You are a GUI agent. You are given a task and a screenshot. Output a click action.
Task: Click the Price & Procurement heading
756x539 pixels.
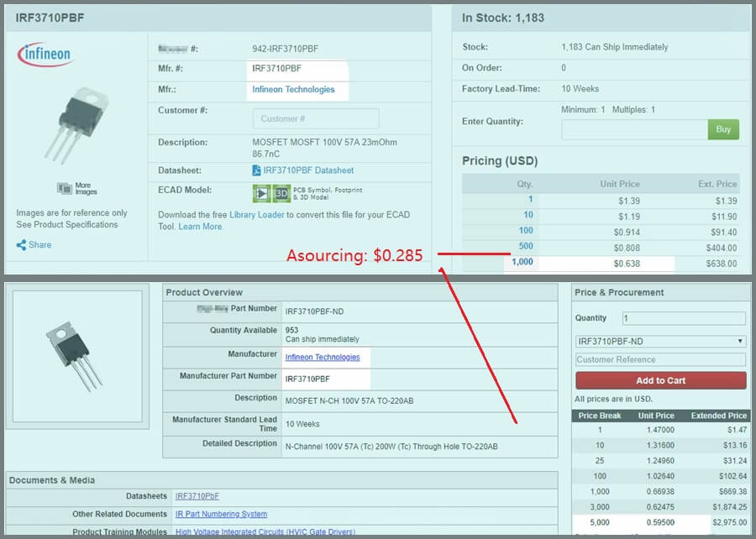[619, 292]
